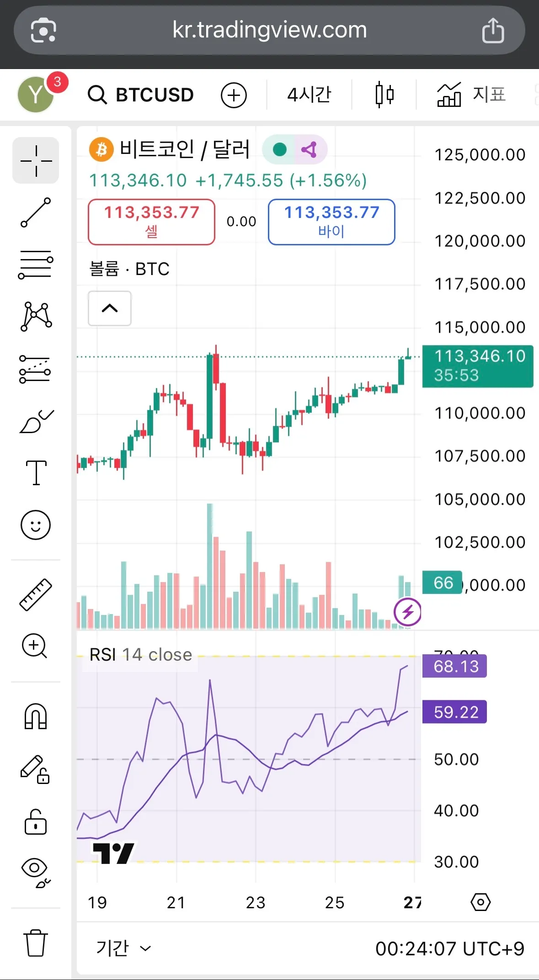The image size is (539, 980).
Task: Open the 4시간 timeframe selector
Action: [x=309, y=95]
